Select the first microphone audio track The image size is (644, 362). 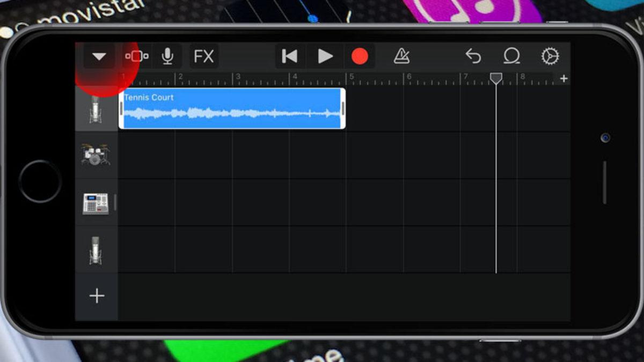click(96, 109)
